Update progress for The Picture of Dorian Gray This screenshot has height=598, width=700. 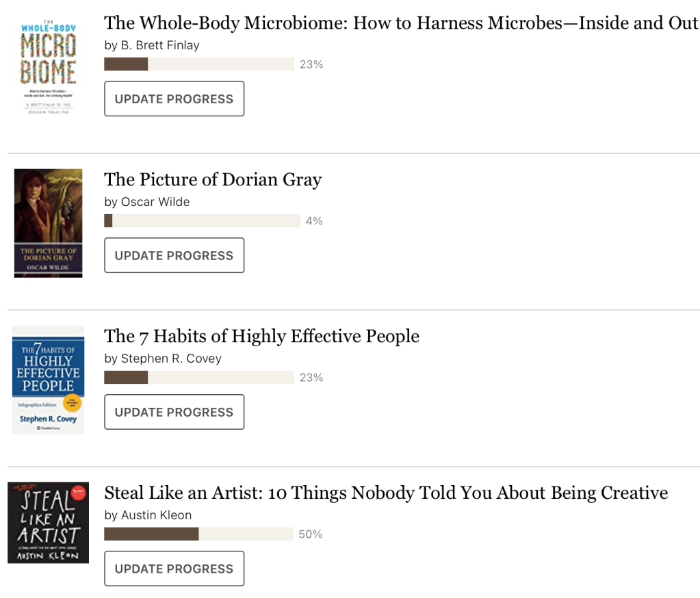(174, 255)
